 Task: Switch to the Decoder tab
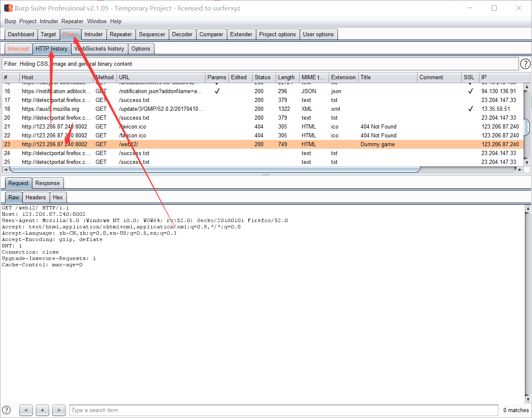(x=182, y=35)
